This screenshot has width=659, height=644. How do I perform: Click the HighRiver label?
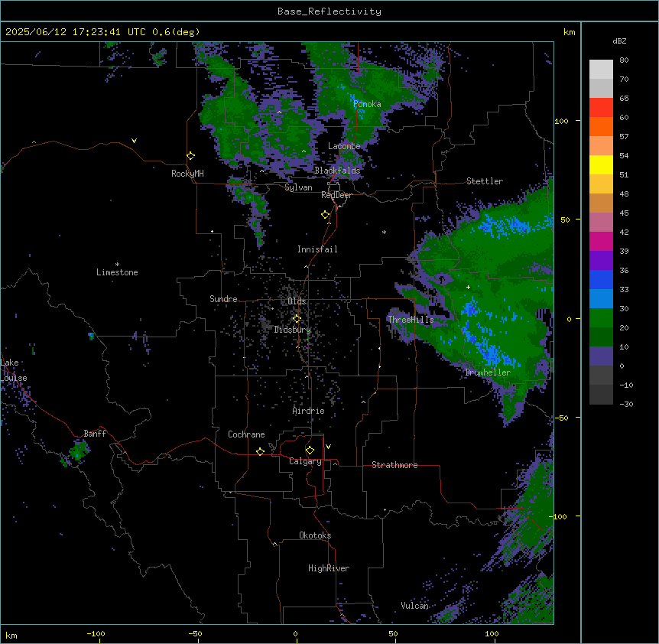click(329, 568)
